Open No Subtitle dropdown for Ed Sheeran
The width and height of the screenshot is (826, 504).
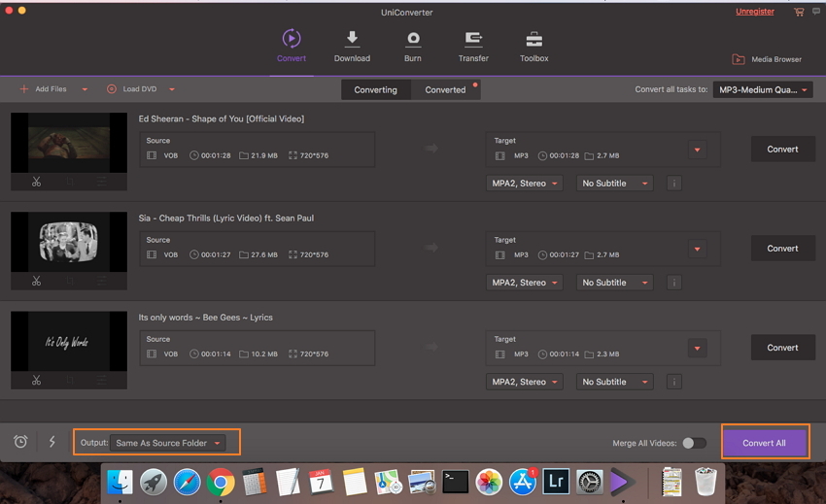pyautogui.click(x=615, y=184)
